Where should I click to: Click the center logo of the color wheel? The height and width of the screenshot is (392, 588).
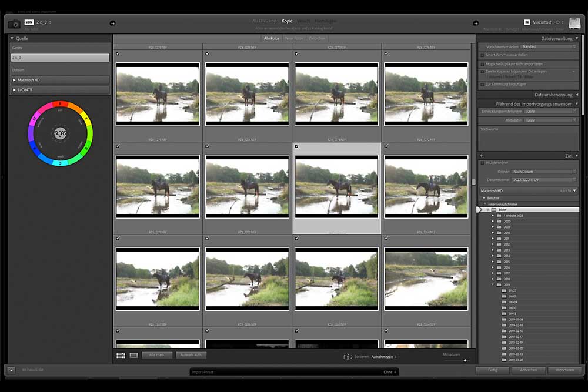pyautogui.click(x=60, y=133)
